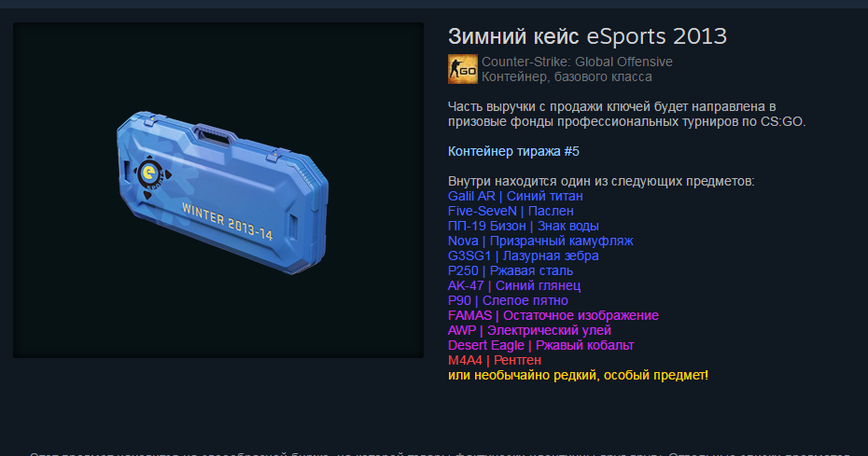Click the eSports logo on the case
The image size is (868, 456).
(x=150, y=175)
